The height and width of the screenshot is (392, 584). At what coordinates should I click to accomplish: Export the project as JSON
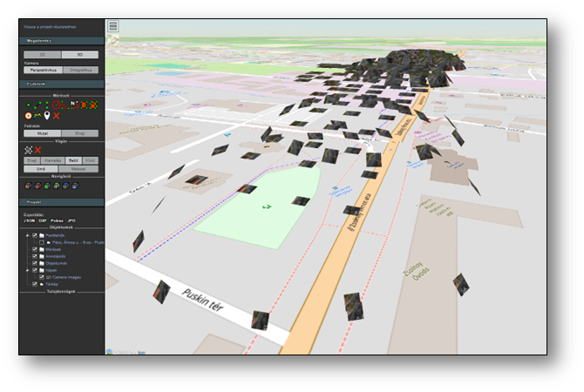29,220
